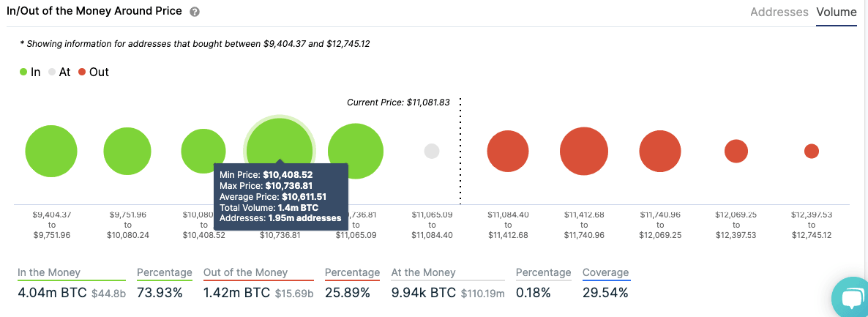Click the Coverage label

(x=605, y=272)
